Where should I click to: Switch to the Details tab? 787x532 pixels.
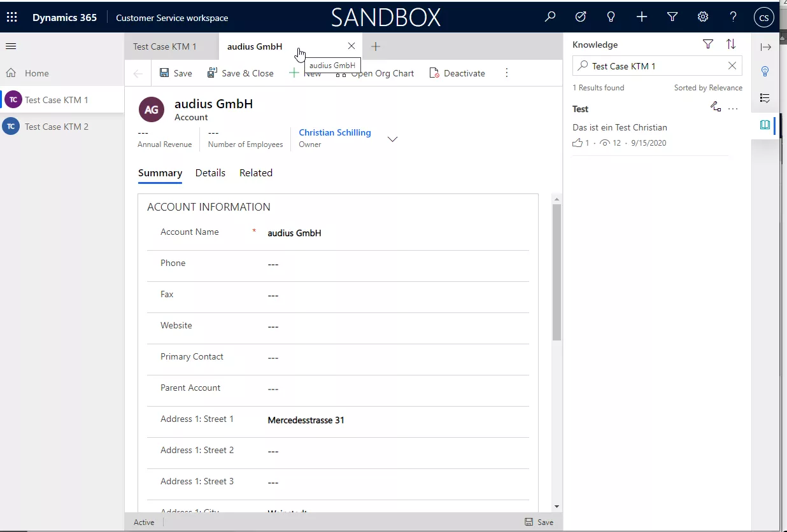point(210,173)
